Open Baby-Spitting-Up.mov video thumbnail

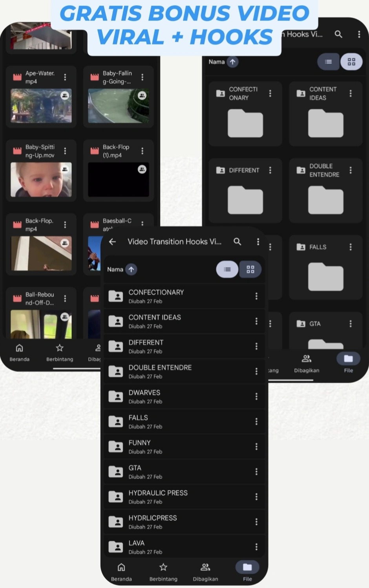tap(41, 180)
